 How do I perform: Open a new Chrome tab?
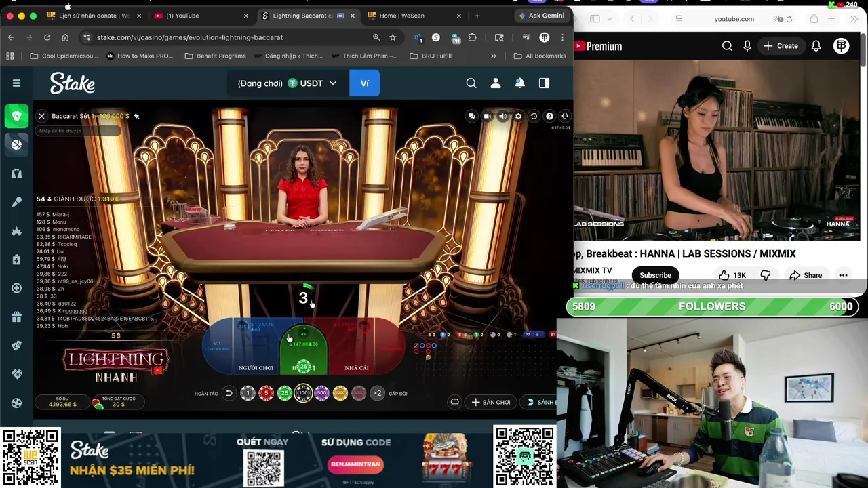click(x=477, y=15)
